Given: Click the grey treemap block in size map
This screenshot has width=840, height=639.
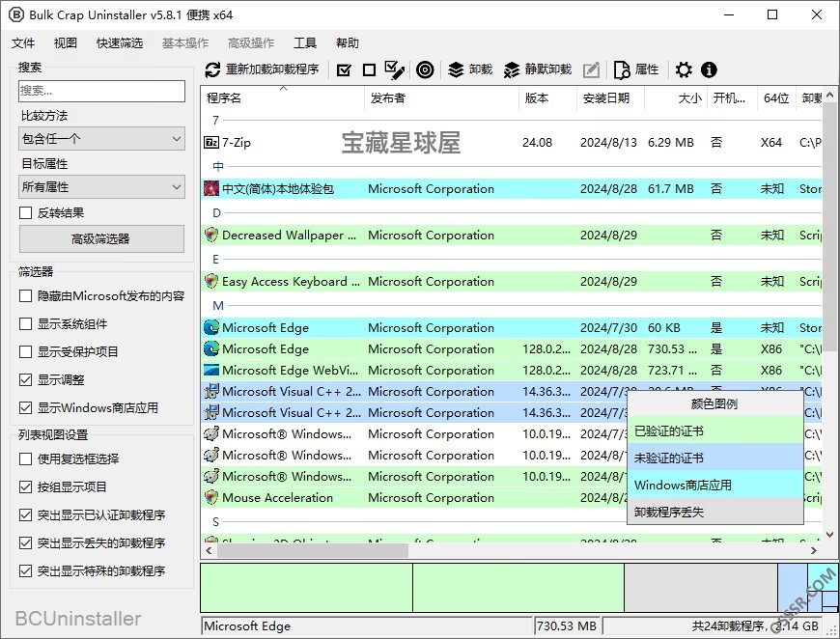Looking at the screenshot, I should 701,588.
